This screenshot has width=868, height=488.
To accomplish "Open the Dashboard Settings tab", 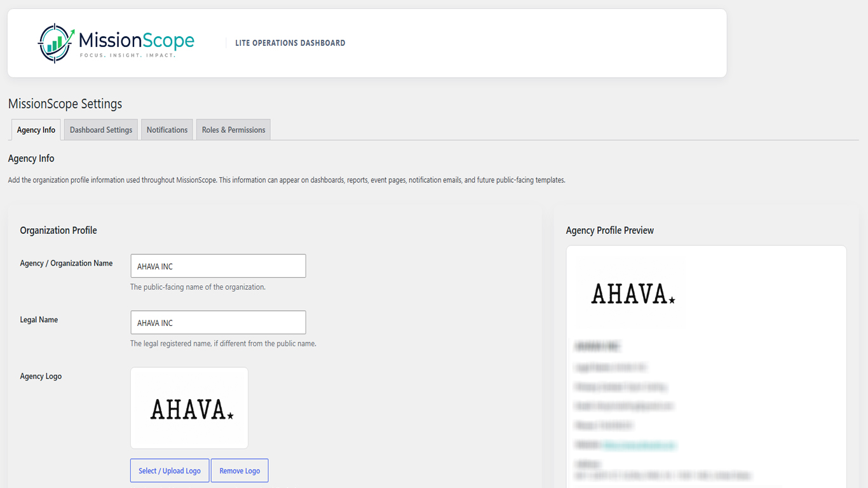I will [101, 130].
